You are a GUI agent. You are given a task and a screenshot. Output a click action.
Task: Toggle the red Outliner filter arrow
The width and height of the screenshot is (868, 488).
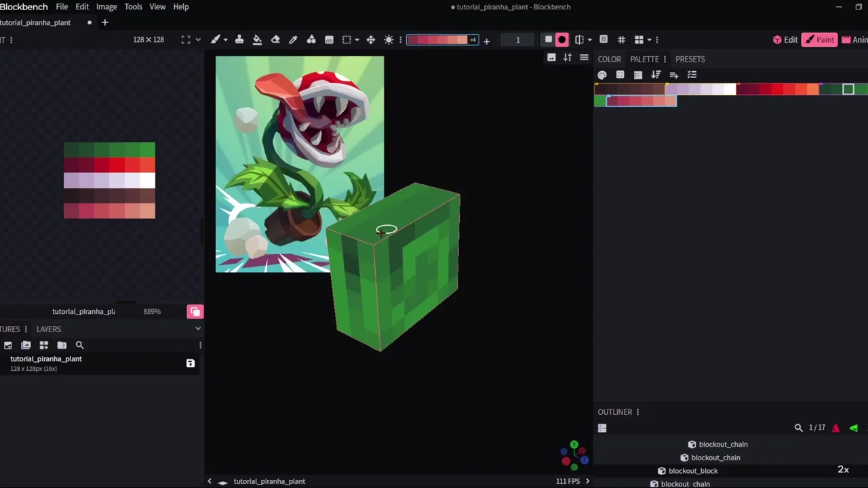tap(835, 428)
